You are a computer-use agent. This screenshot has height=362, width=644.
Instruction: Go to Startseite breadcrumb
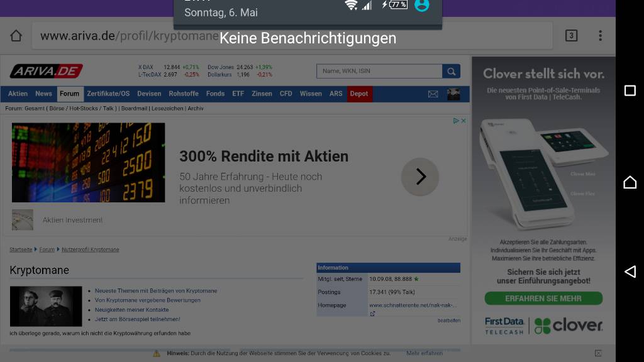point(21,250)
